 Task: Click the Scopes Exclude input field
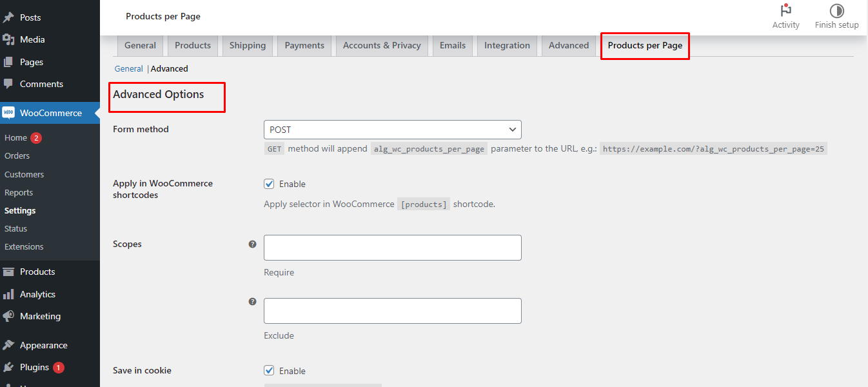tap(392, 311)
